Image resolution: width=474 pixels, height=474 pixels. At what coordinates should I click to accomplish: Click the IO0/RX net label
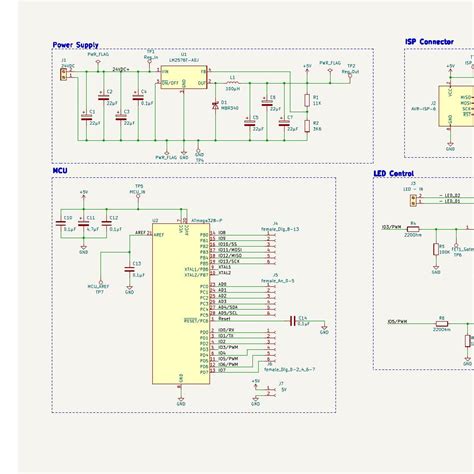coord(226,330)
